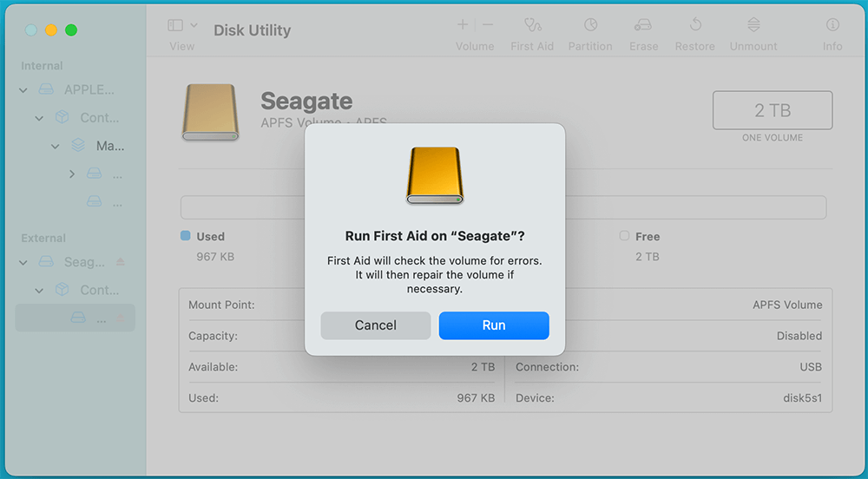Click the disk usage bar

503,207
